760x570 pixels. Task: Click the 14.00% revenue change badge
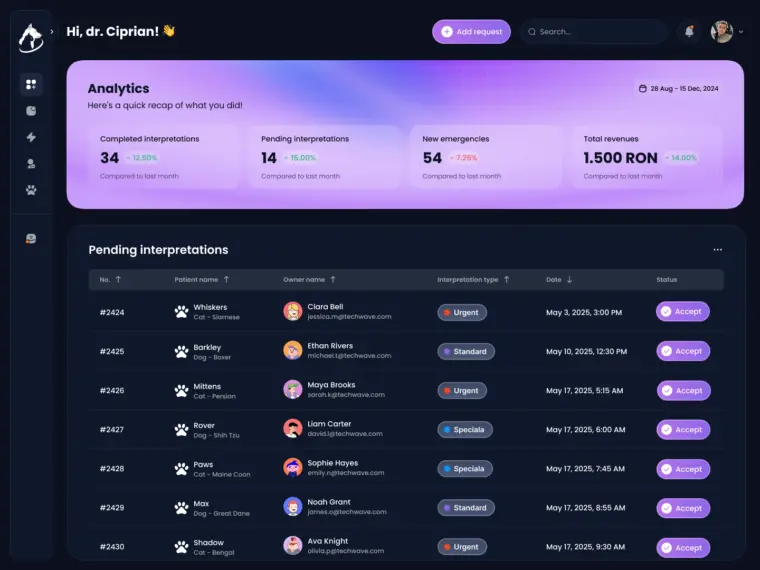click(x=681, y=158)
